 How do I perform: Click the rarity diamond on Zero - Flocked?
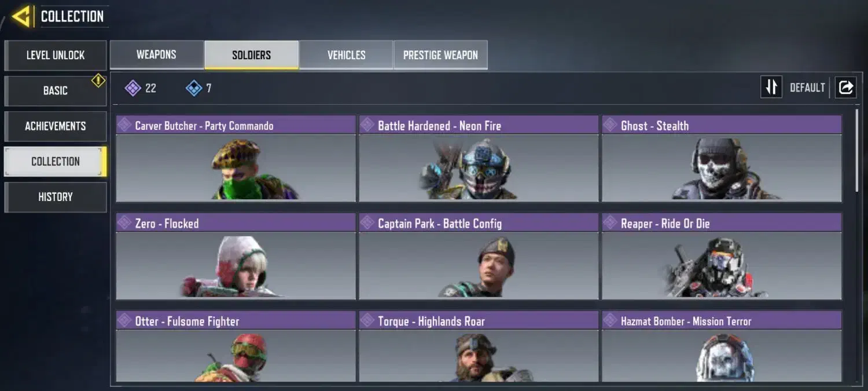click(x=124, y=223)
